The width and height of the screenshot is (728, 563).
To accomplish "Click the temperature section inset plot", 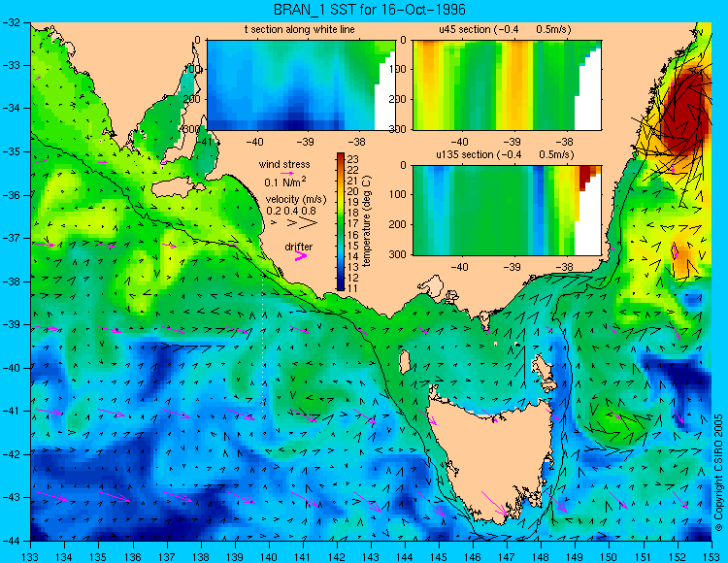I will (301, 85).
